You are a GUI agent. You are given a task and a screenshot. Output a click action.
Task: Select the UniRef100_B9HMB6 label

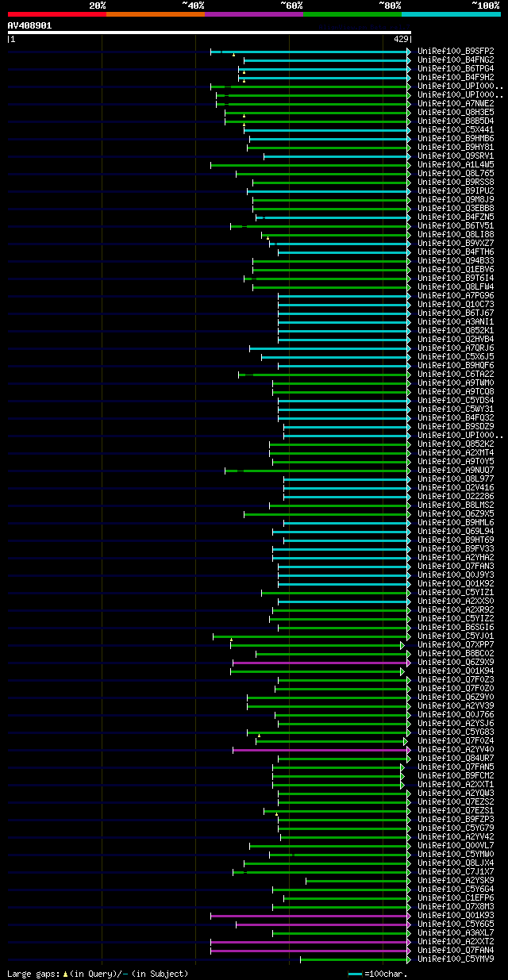456,138
